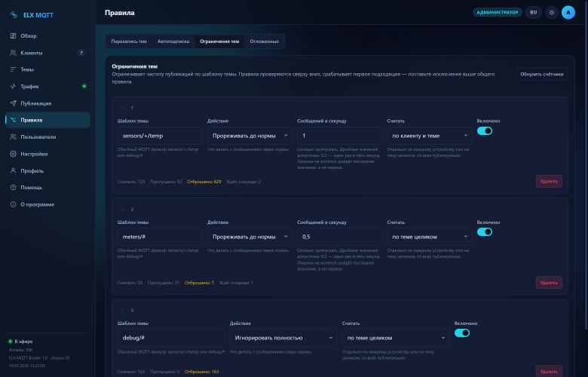Viewport: 588px width, 377px height.
Task: Edit the debug/# topic pattern field
Action: [171, 338]
